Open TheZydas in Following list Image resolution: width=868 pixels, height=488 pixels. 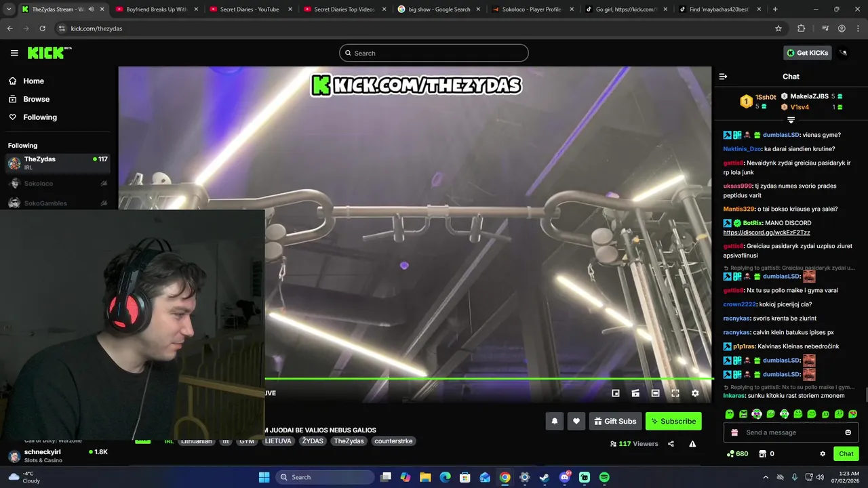pyautogui.click(x=57, y=163)
